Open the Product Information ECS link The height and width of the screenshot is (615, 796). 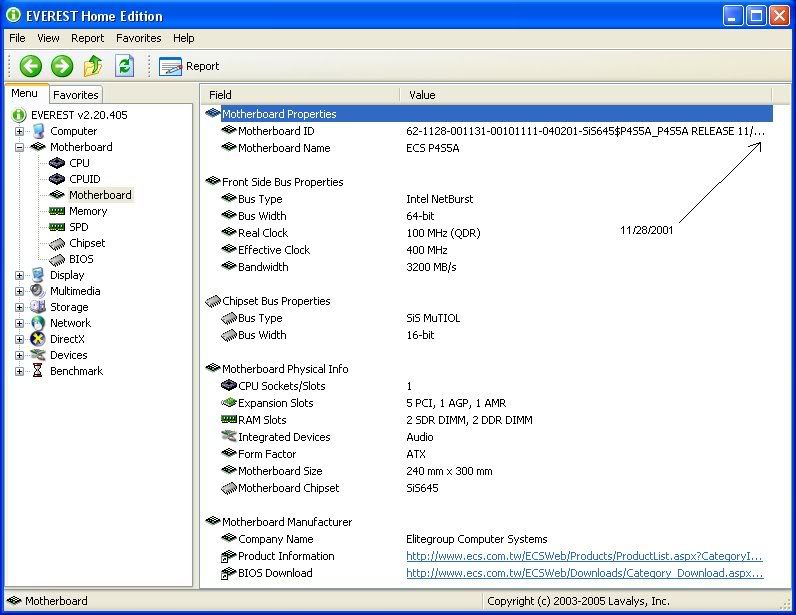click(x=584, y=556)
